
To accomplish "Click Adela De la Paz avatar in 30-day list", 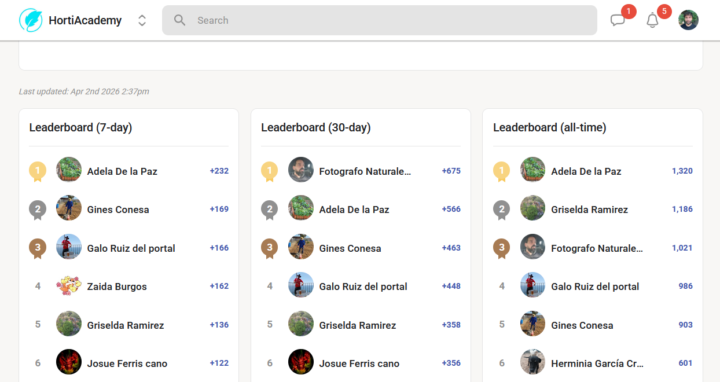I will click(301, 208).
